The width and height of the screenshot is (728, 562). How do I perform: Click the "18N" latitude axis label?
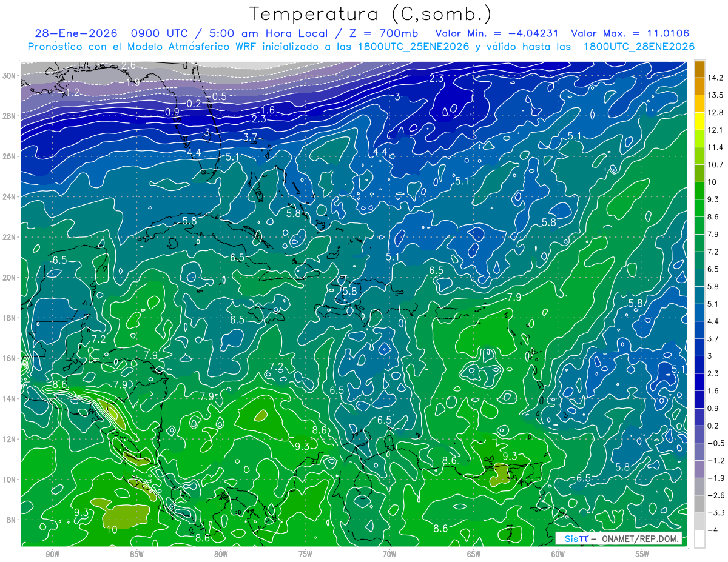pos(10,318)
